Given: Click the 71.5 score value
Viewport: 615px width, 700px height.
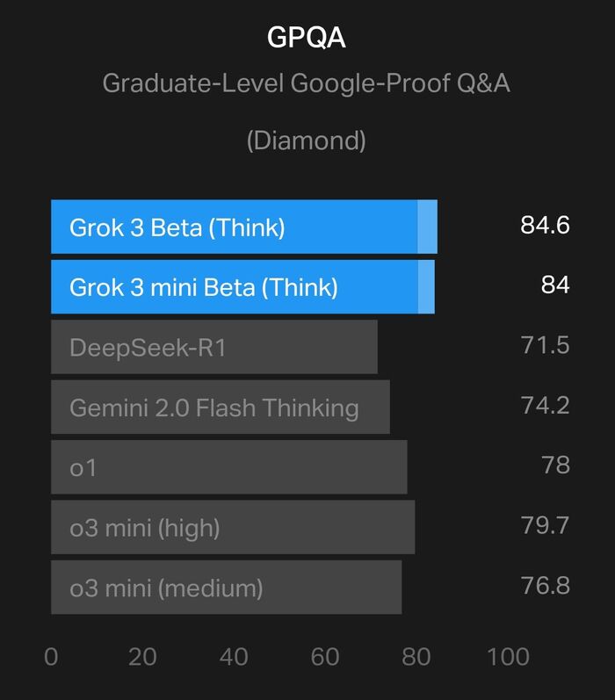Looking at the screenshot, I should coord(545,345).
